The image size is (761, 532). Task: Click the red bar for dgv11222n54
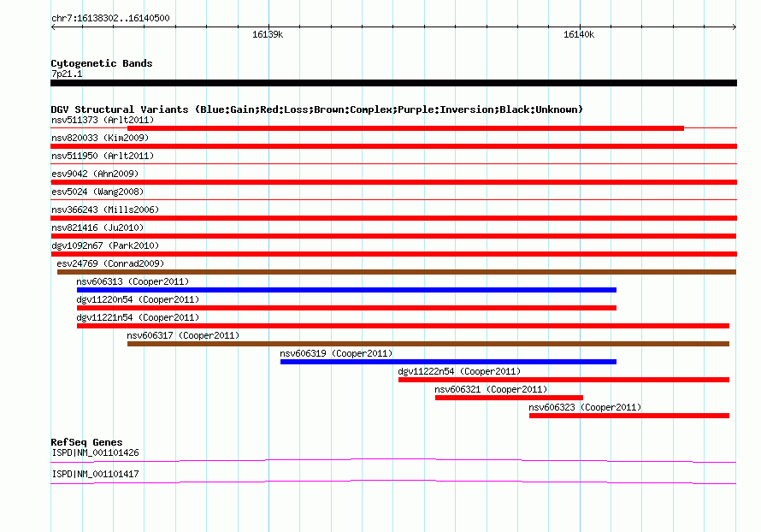pyautogui.click(x=564, y=380)
